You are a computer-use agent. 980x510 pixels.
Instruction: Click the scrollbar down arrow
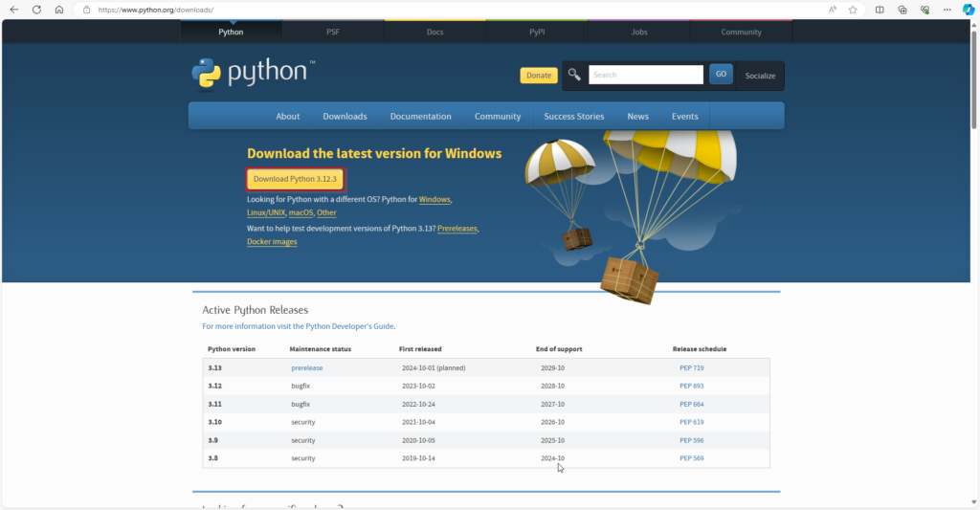click(x=973, y=502)
